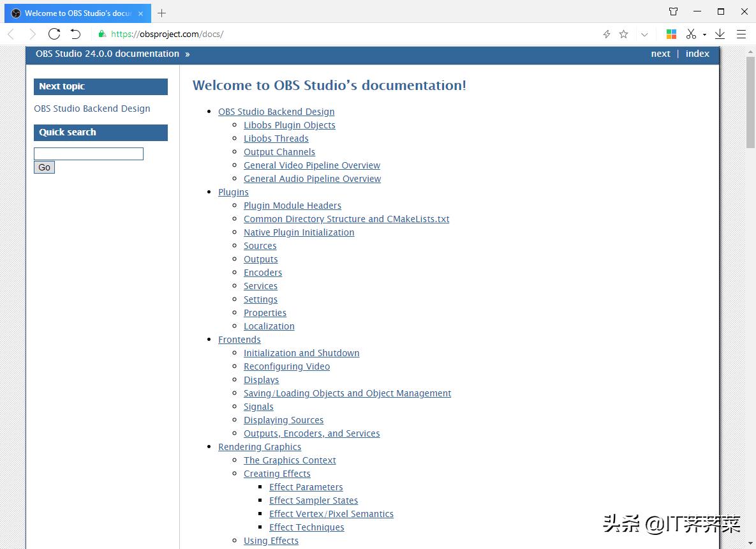756x549 pixels.
Task: Open 'The Graphics Context' link
Action: 290,460
